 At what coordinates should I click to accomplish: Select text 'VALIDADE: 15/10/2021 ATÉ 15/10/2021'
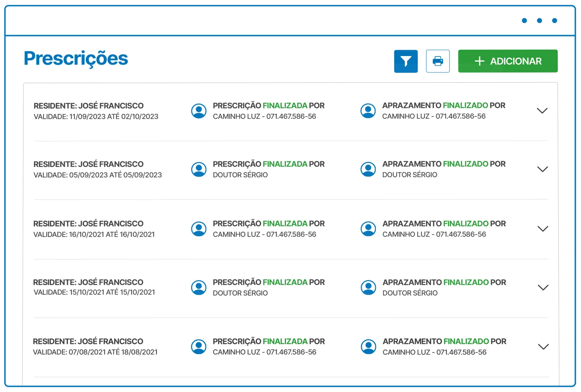[94, 292]
